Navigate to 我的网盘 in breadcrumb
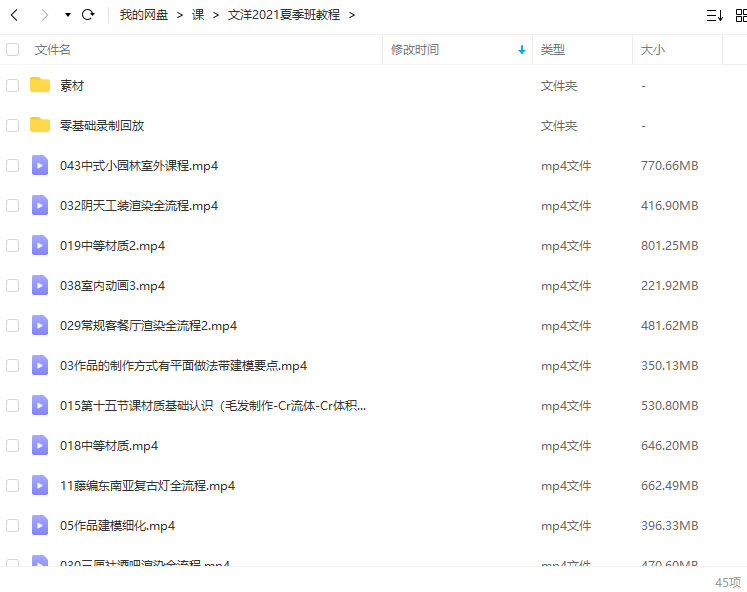Viewport: 747px width, 592px height. tap(144, 15)
